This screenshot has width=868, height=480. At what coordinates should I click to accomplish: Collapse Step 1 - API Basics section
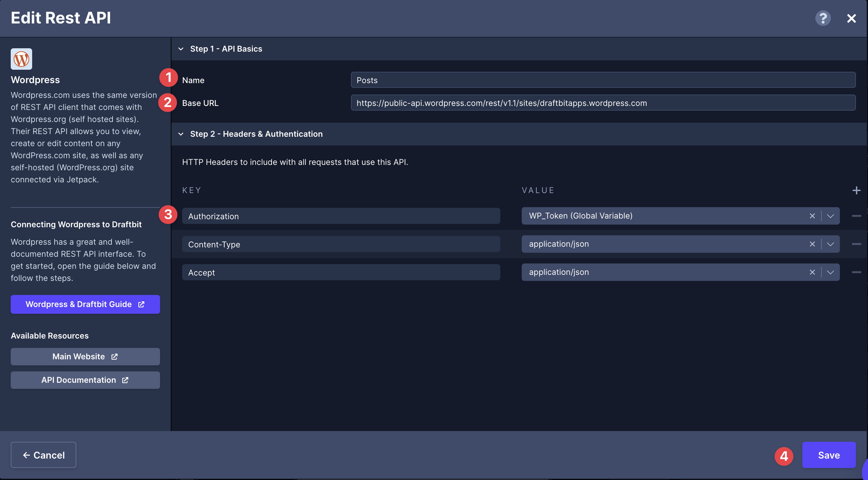click(x=181, y=49)
